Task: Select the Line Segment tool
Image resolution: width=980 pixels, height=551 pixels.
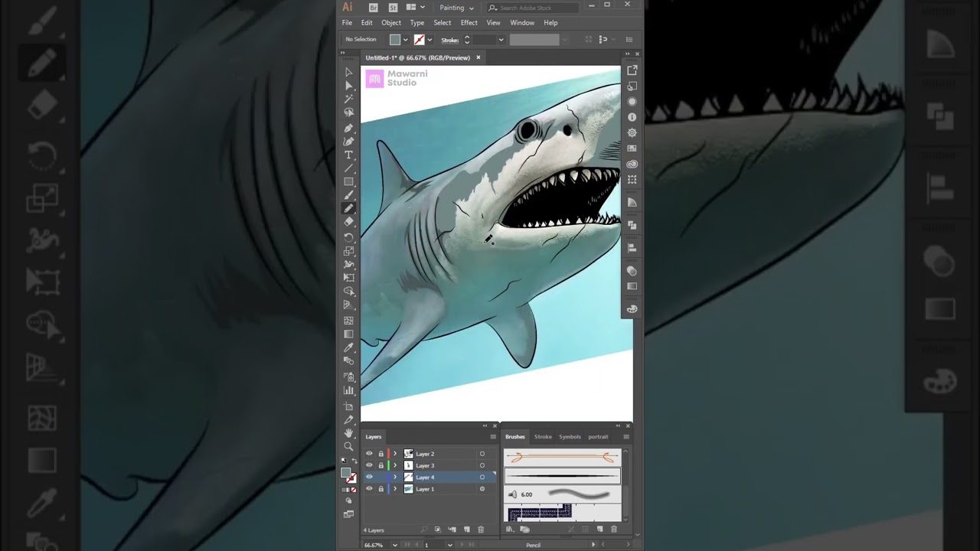Action: tap(348, 168)
